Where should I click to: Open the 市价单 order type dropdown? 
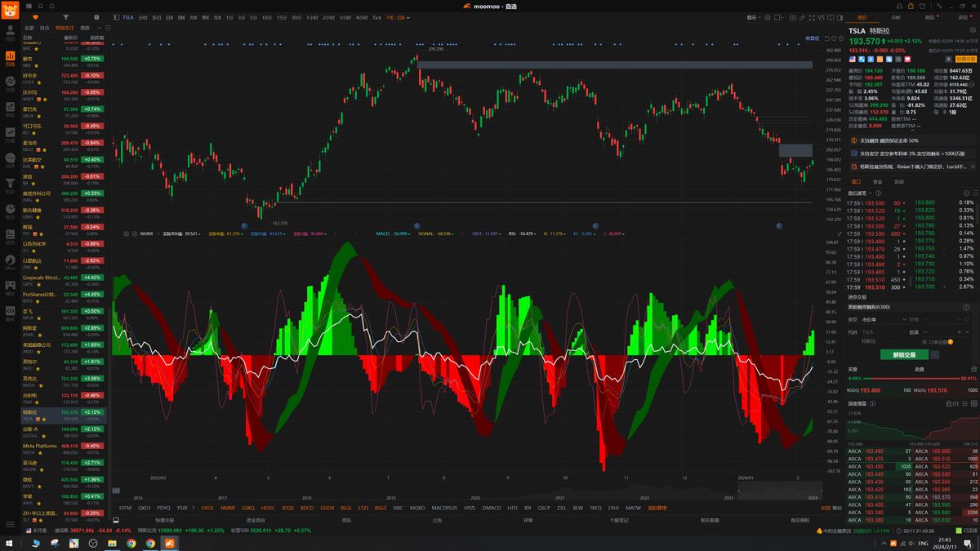[x=884, y=319]
